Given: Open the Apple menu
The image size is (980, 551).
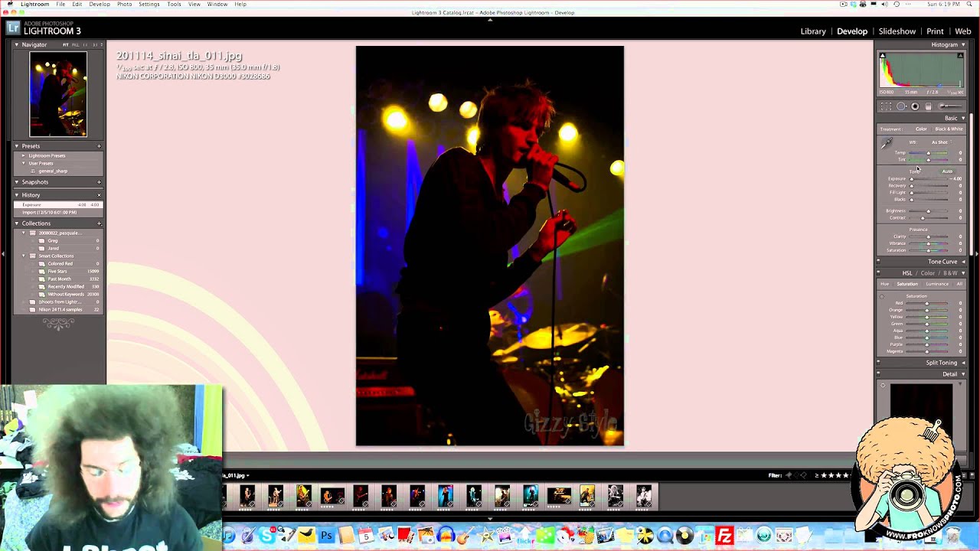Looking at the screenshot, I should tap(9, 5).
